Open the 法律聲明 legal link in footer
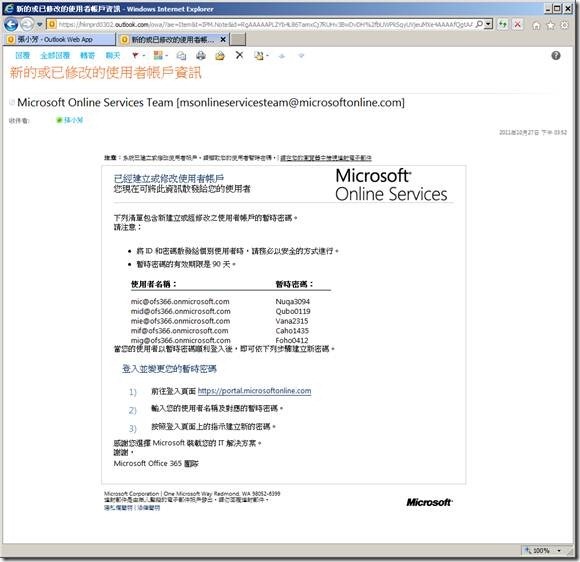Screen dimensions: 580x562 tap(149, 508)
